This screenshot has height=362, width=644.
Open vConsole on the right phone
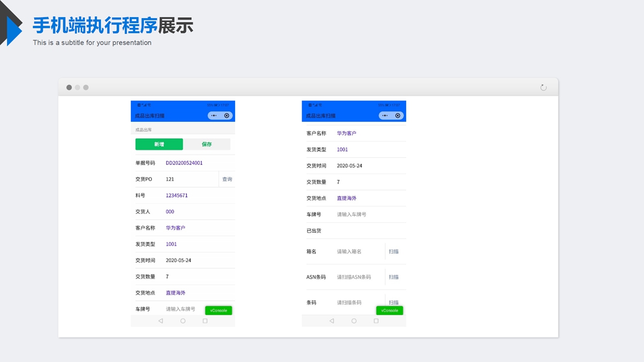tap(390, 310)
